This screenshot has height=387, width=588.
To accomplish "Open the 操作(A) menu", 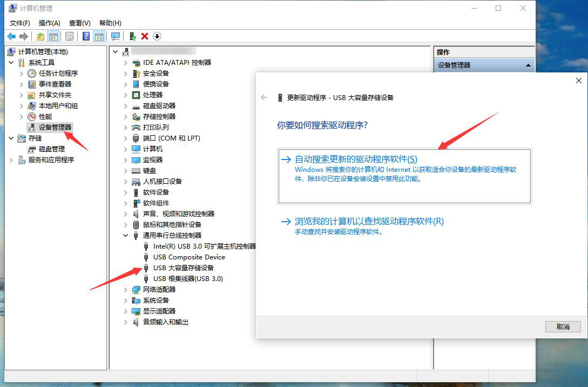I will [50, 23].
